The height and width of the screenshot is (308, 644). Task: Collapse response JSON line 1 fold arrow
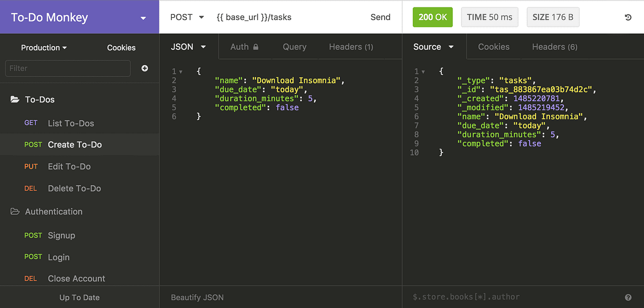423,72
